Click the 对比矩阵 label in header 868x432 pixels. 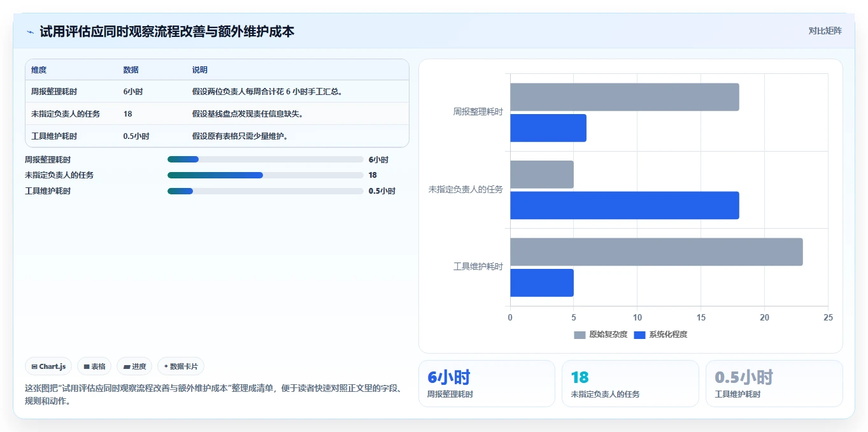pos(825,31)
